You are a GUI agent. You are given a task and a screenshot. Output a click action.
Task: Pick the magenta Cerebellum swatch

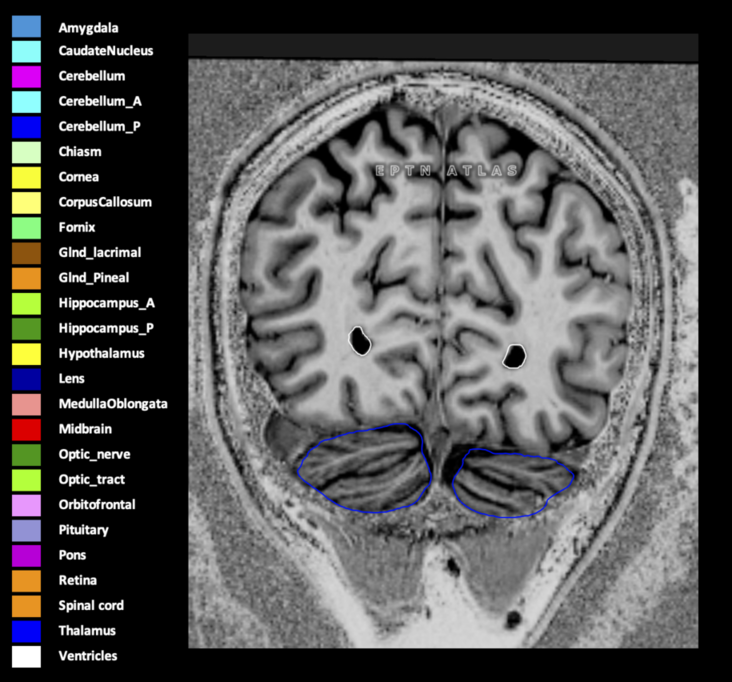pyautogui.click(x=26, y=77)
